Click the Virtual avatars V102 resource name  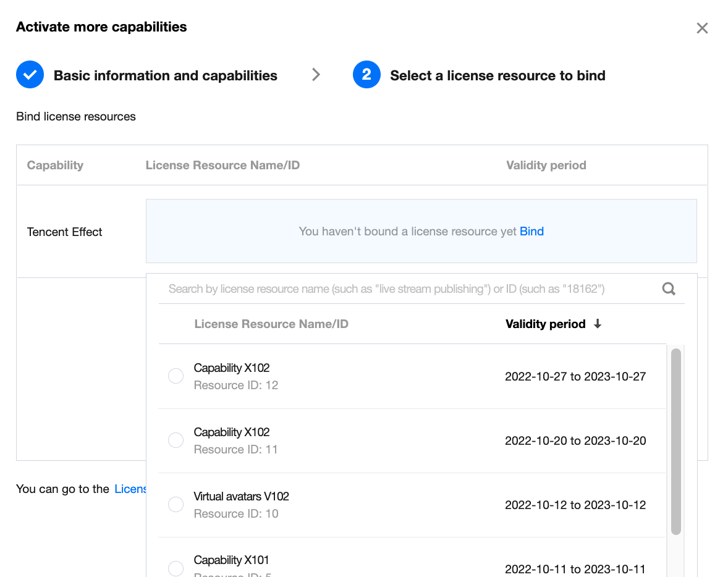point(241,496)
